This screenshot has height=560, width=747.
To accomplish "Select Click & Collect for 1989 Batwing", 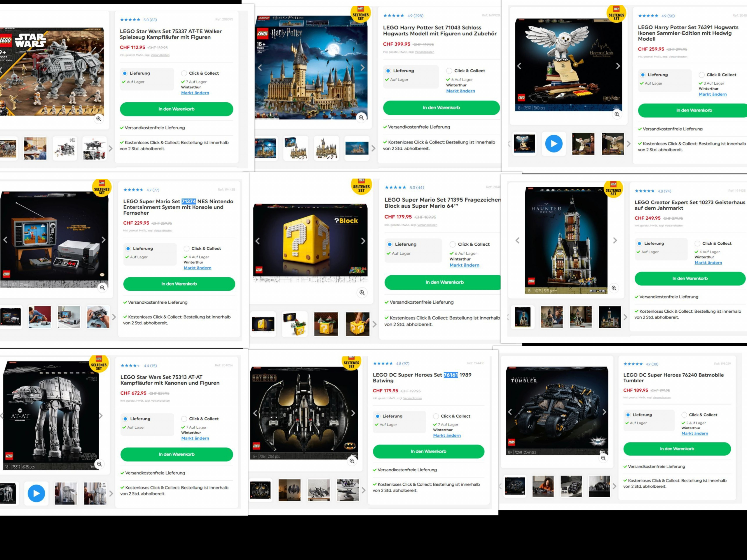I will tap(436, 416).
